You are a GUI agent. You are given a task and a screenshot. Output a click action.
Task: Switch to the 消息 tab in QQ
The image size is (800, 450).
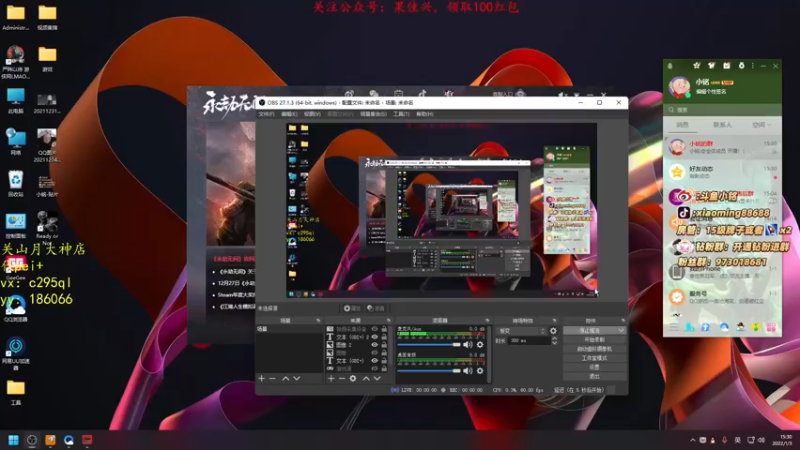tap(682, 125)
